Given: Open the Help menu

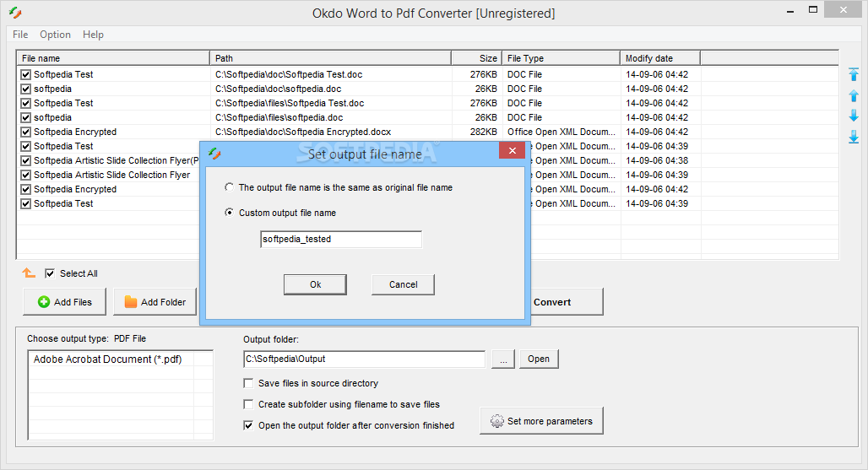Looking at the screenshot, I should pyautogui.click(x=93, y=35).
